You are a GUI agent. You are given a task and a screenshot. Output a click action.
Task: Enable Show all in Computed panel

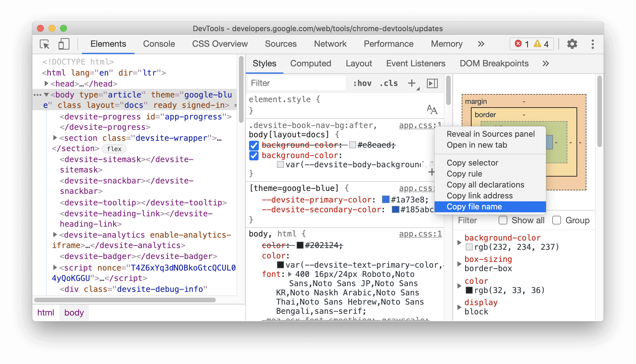pos(502,220)
